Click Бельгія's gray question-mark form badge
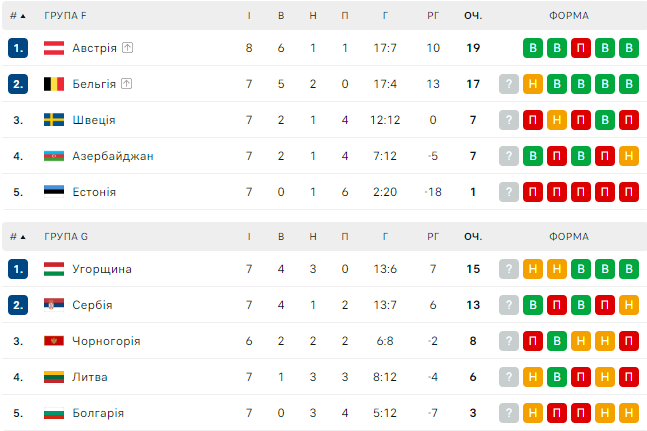Image resolution: width=647 pixels, height=431 pixels. (509, 84)
